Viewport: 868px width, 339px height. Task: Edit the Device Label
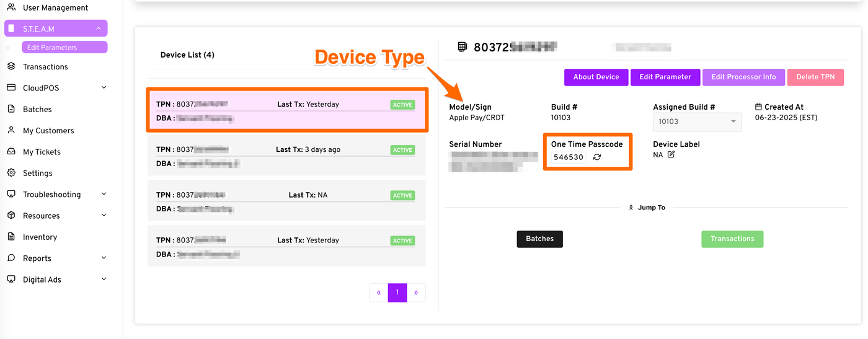tap(671, 154)
